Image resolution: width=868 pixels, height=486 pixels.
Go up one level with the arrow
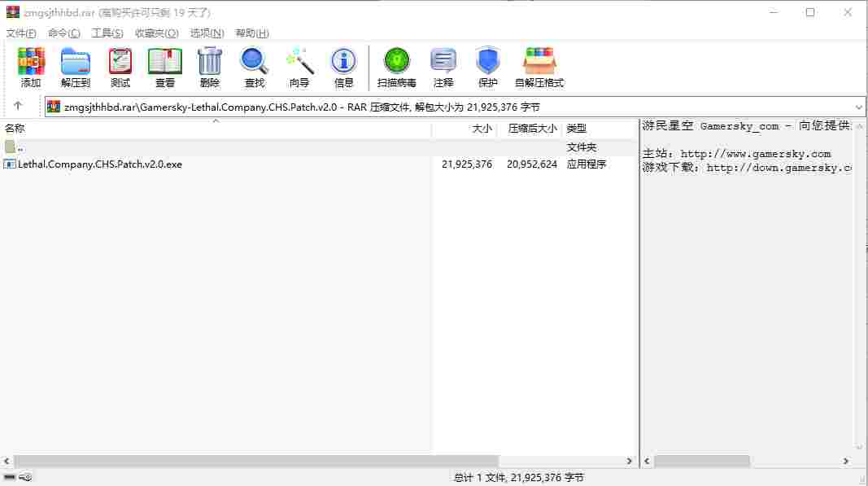pyautogui.click(x=18, y=105)
